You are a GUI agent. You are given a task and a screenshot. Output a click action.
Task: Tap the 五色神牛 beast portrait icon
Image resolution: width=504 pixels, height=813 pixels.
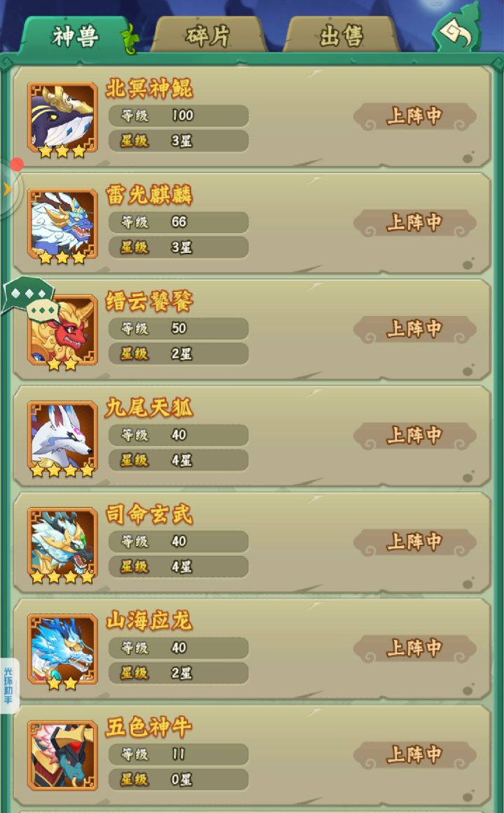tap(62, 756)
